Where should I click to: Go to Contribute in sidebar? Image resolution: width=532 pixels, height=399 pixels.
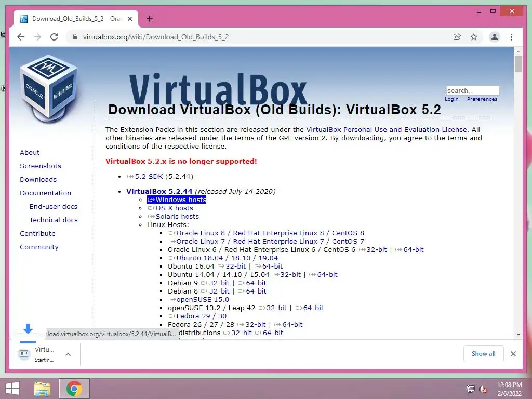point(37,233)
